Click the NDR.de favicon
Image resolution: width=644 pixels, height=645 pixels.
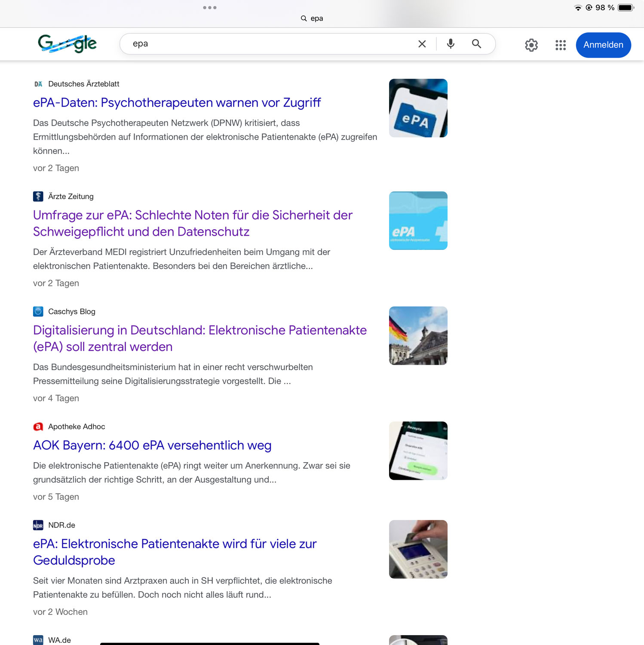[x=38, y=525]
